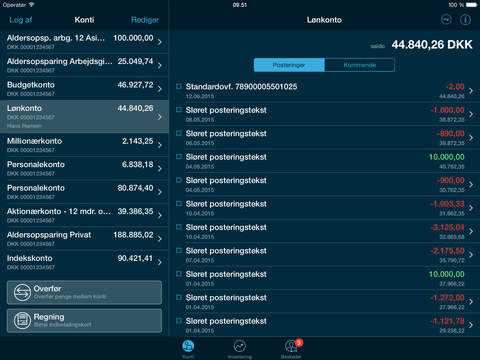Viewport: 480px width, 360px height.
Task: Tick the checkbox for the -1.000,00 posting
Action: 179,110
